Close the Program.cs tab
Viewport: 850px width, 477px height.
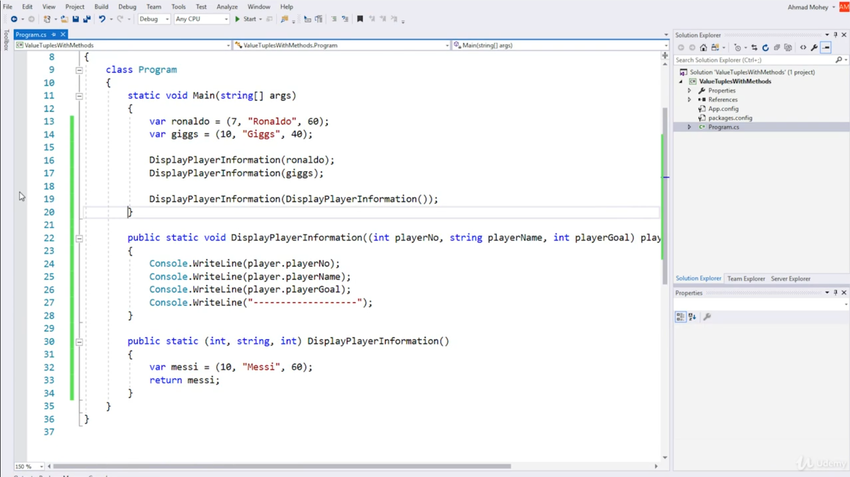[63, 35]
